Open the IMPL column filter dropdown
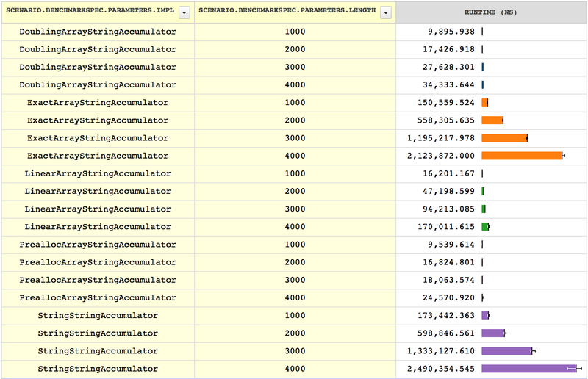 184,12
